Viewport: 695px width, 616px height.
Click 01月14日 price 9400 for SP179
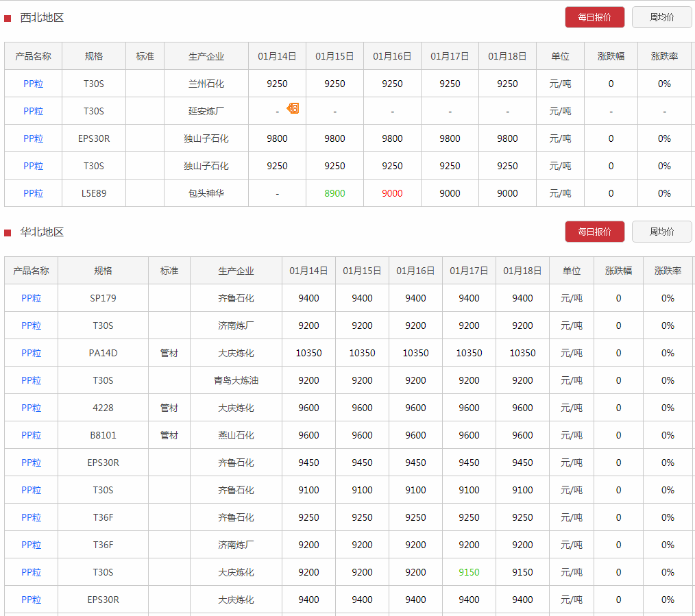(x=308, y=298)
